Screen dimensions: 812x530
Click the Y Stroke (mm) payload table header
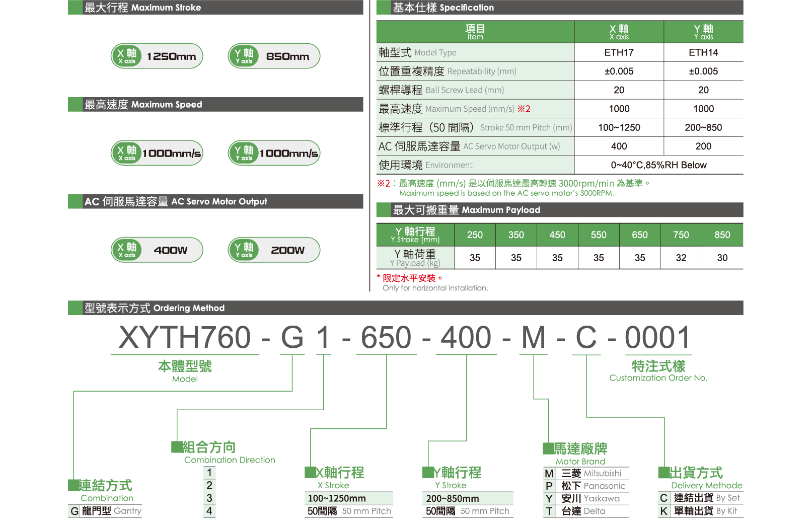click(415, 235)
